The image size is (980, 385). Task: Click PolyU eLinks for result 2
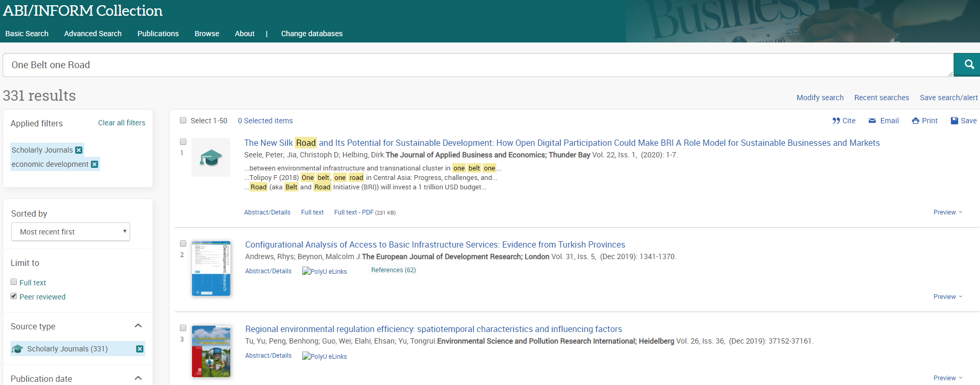click(x=324, y=271)
